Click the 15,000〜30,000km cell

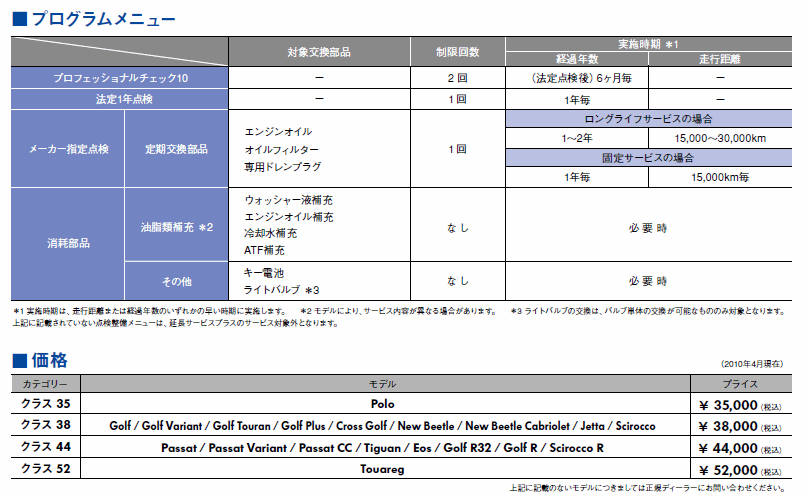[720, 138]
